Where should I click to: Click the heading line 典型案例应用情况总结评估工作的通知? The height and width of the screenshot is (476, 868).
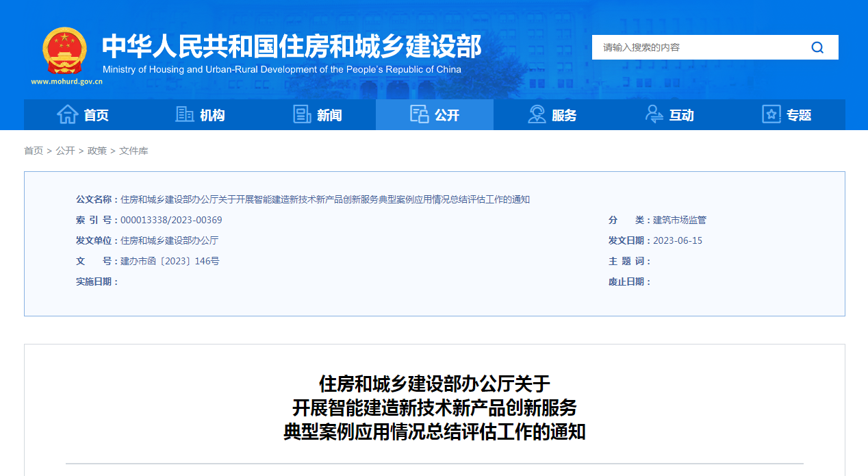coord(435,432)
